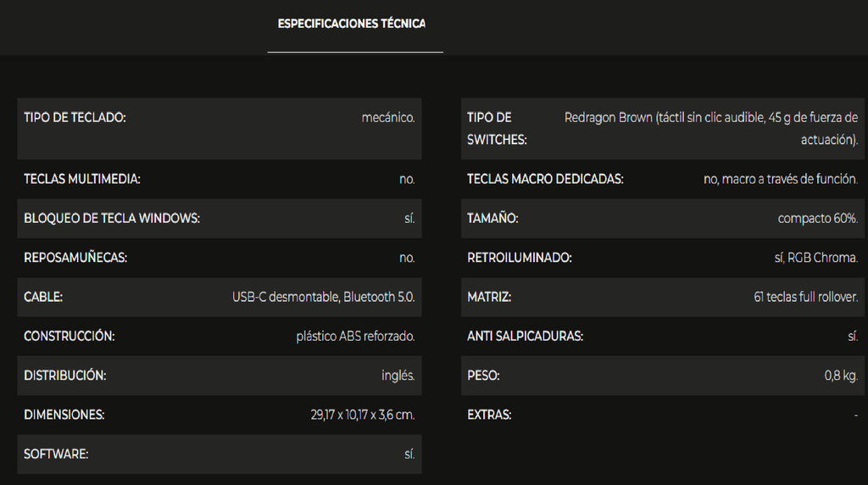This screenshot has width=868, height=485.
Task: Select the '61 teclas full rollover.' value
Action: coord(805,298)
